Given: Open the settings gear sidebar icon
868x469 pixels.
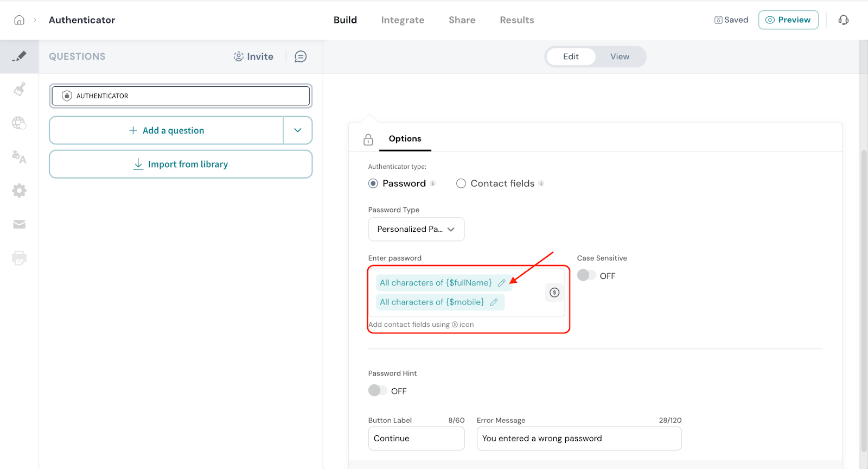Looking at the screenshot, I should click(19, 191).
